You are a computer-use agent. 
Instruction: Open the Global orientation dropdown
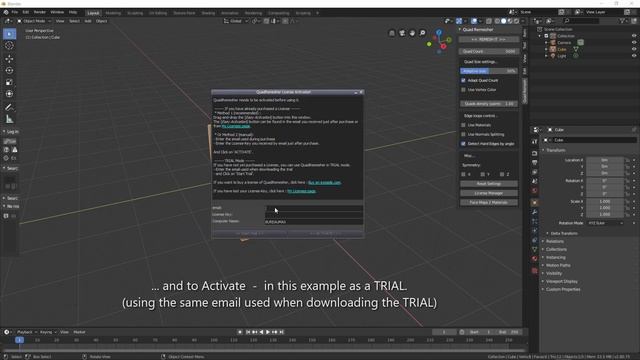pos(236,21)
